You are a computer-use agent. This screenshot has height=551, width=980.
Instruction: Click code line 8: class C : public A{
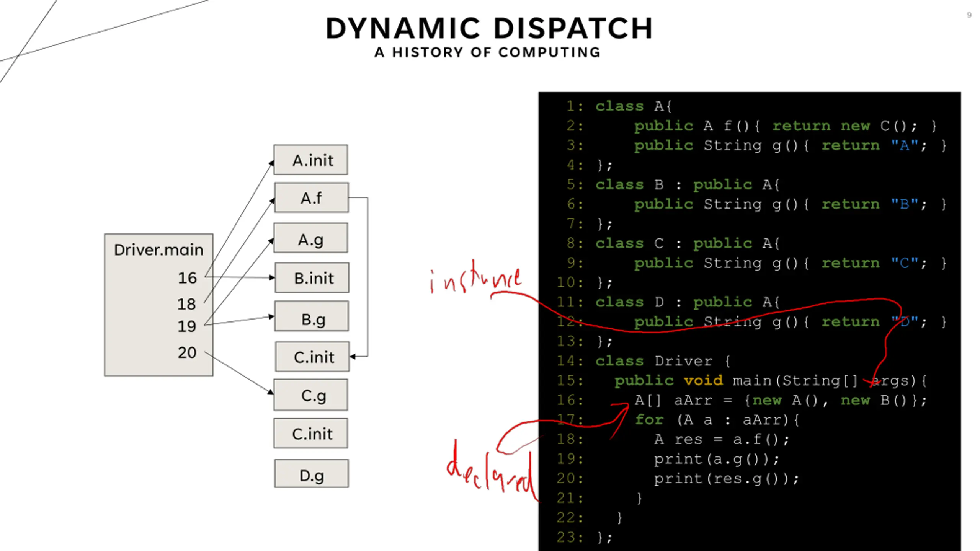click(673, 243)
